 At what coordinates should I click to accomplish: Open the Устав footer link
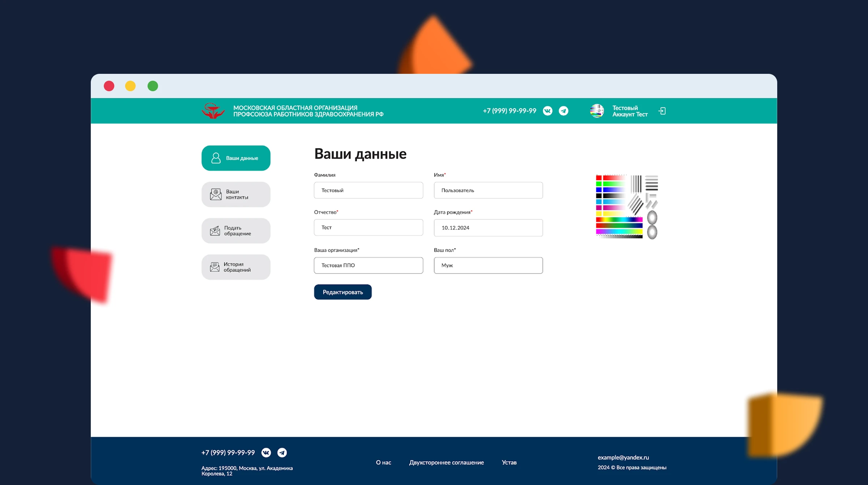[x=509, y=462]
